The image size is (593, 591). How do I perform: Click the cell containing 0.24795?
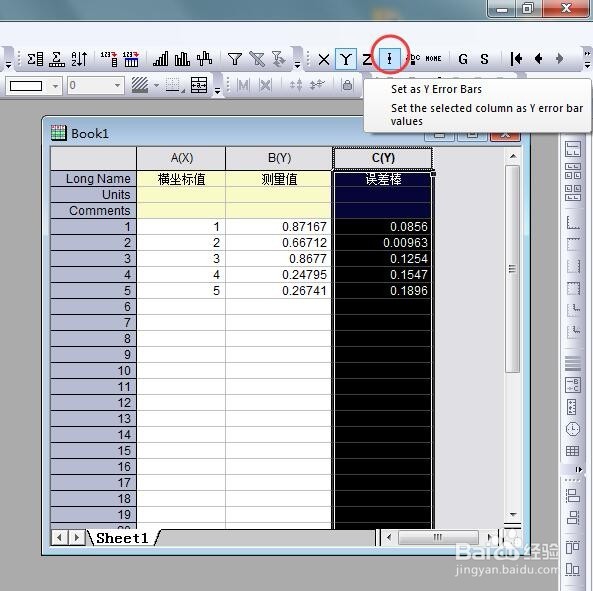[279, 275]
